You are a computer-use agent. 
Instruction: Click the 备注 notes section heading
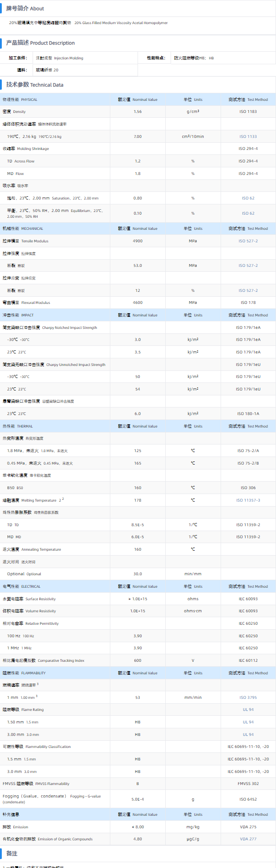point(12,853)
